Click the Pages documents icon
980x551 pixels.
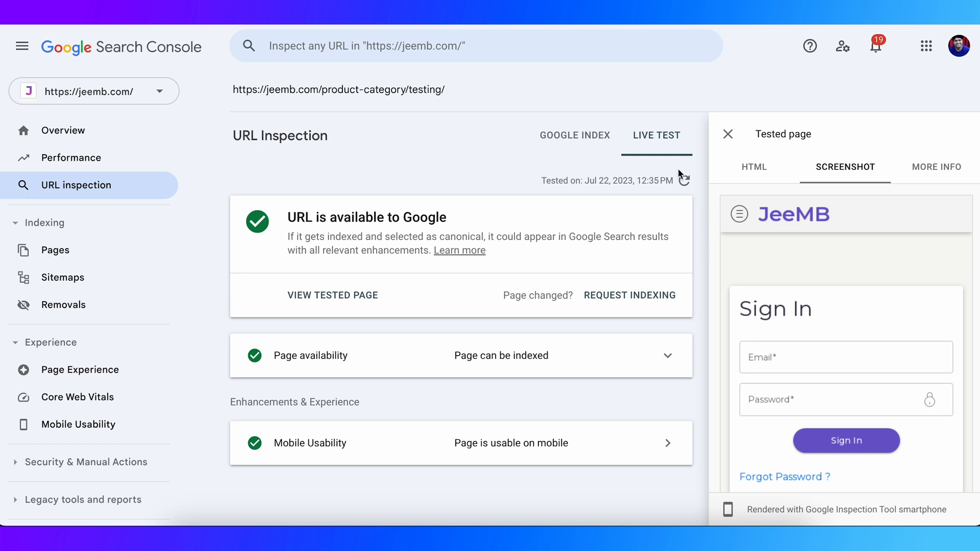click(x=23, y=250)
